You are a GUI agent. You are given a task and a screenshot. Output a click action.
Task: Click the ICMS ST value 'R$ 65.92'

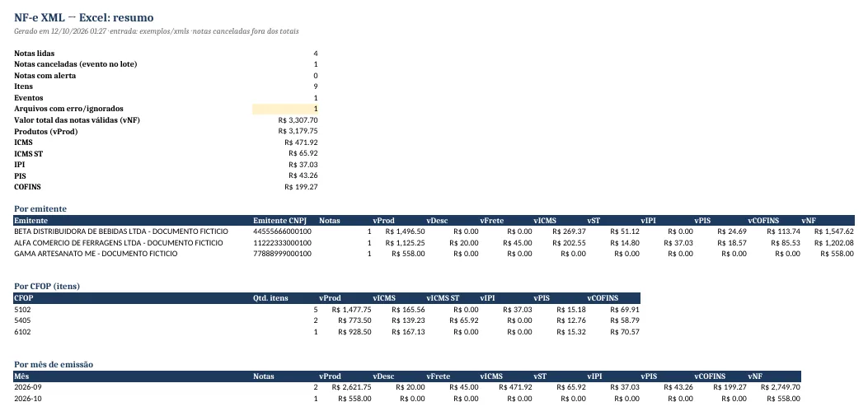pos(303,154)
